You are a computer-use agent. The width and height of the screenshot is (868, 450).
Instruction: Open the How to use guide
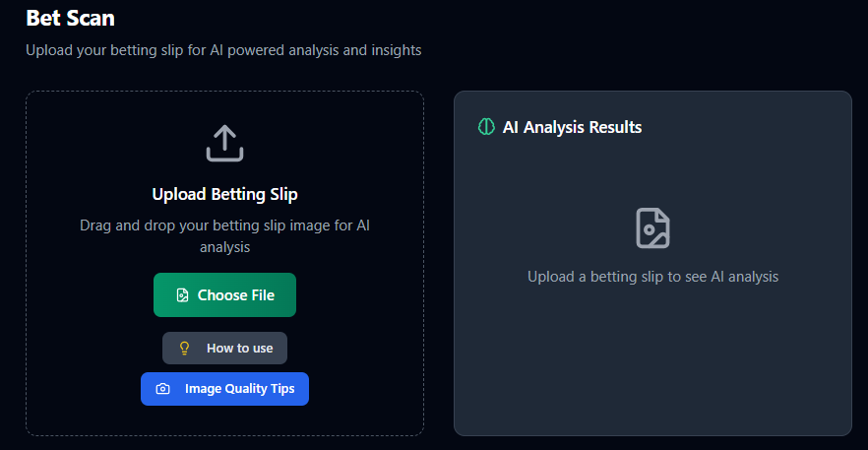pyautogui.click(x=224, y=349)
